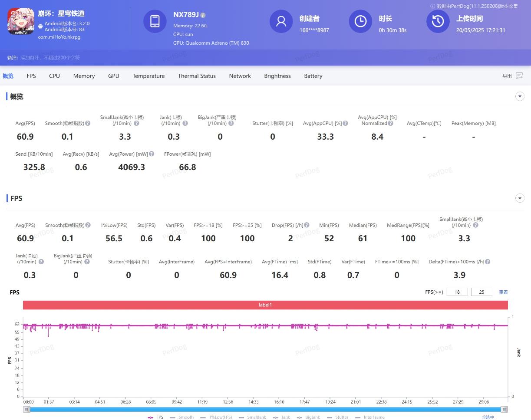The width and height of the screenshot is (531, 420).
Task: Click the Avg(Power) value 4069.3
Action: [x=132, y=167]
